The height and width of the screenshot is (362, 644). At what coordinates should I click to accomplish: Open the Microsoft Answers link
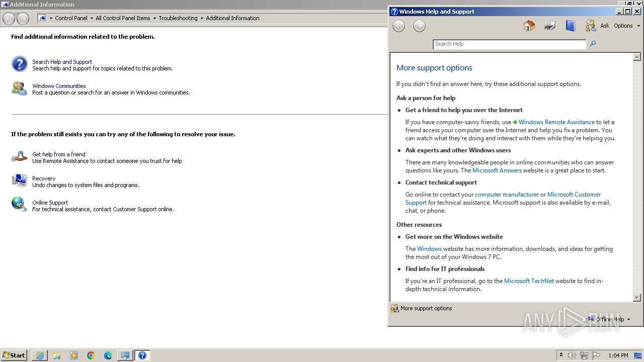(x=497, y=170)
